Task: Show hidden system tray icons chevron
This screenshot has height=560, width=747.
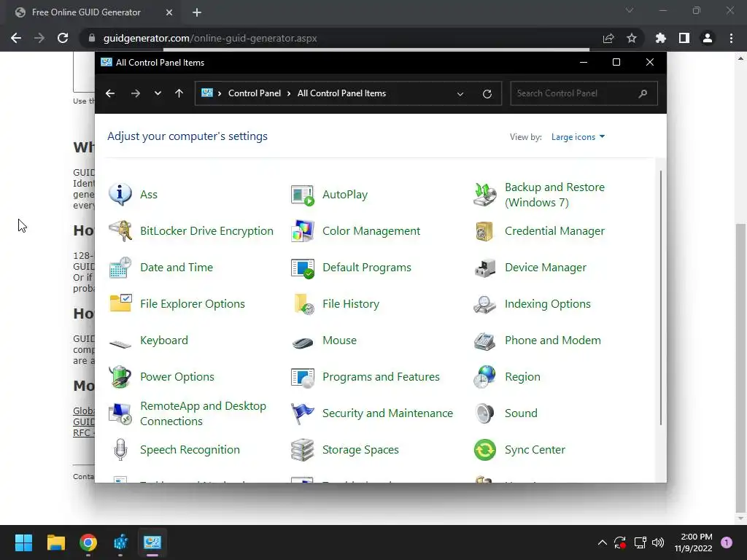Action: 602,542
